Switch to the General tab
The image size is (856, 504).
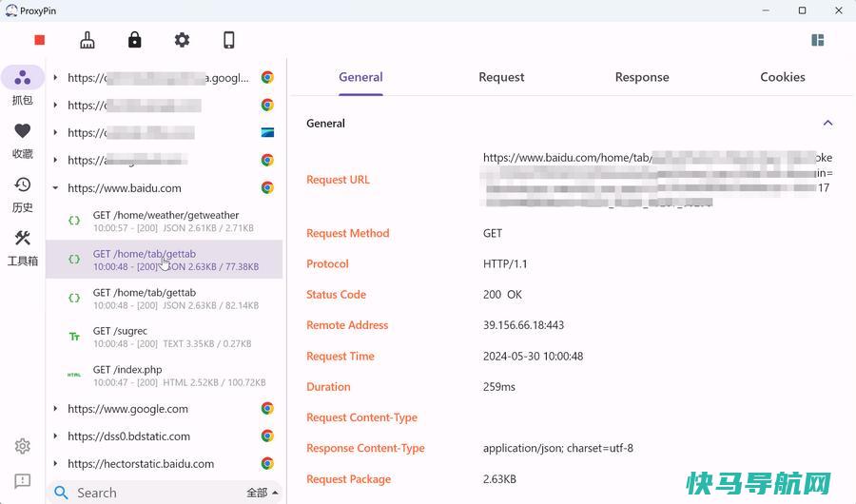360,77
